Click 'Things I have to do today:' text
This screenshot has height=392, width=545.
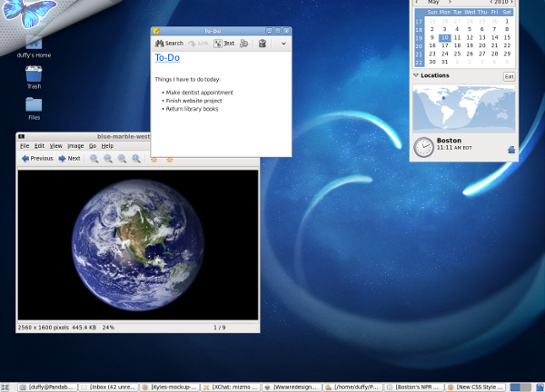(x=188, y=80)
